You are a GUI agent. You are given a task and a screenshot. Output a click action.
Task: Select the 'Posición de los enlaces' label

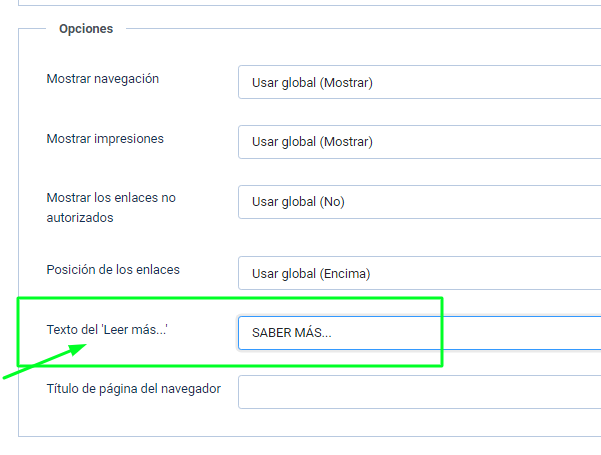coord(113,270)
